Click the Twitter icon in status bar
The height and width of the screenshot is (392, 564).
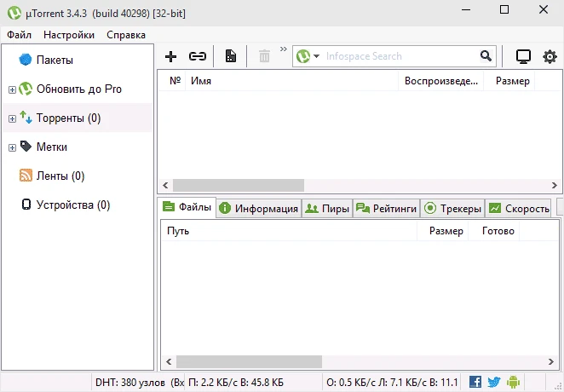[494, 382]
